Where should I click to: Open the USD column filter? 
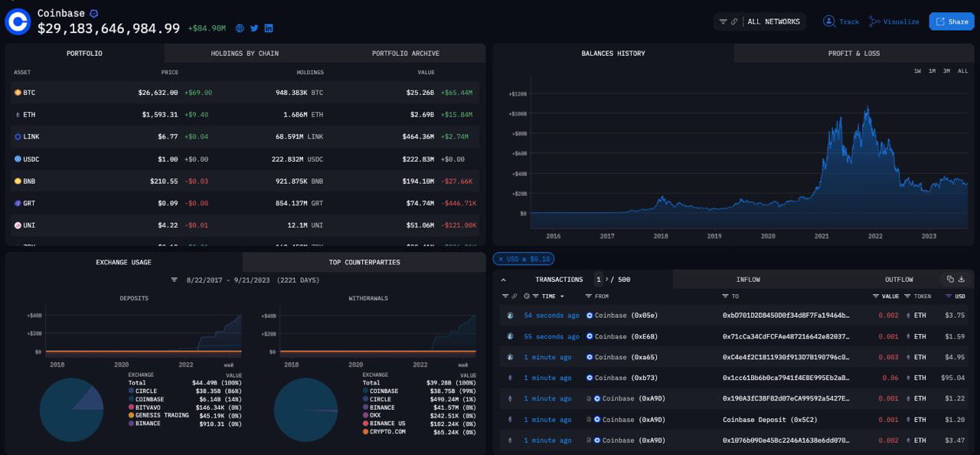click(949, 296)
